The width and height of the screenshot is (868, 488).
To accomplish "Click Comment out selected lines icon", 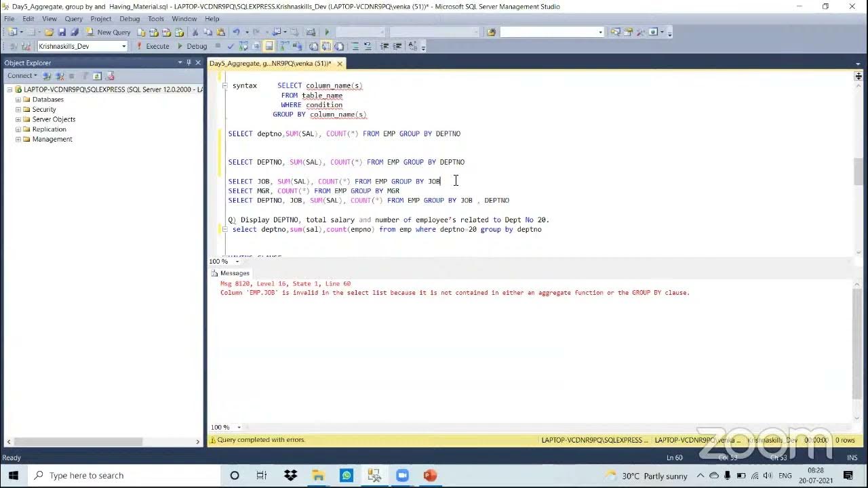I will tap(355, 46).
